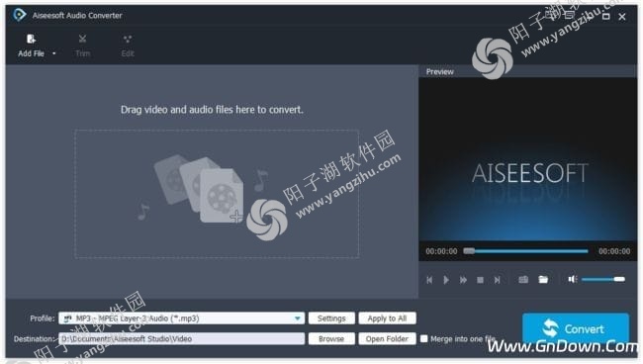Fast forward the preview
Image resolution: width=643 pixels, height=364 pixels.
[x=463, y=280]
